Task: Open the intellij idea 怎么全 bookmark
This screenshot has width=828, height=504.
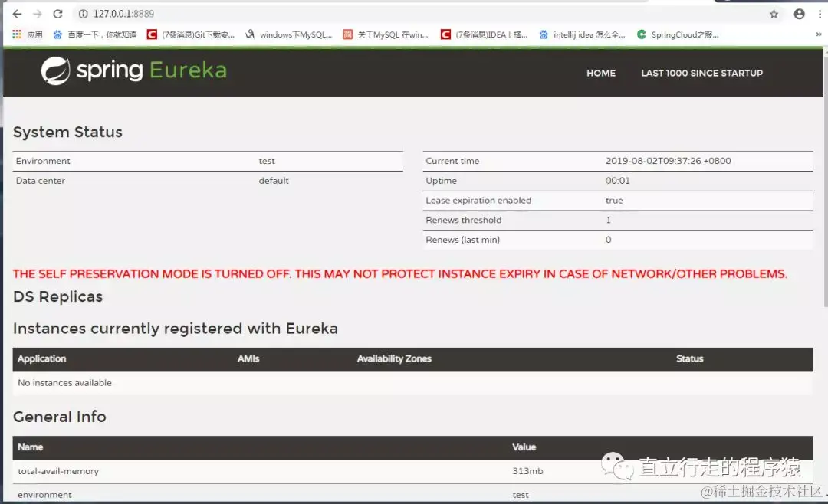Action: 583,34
